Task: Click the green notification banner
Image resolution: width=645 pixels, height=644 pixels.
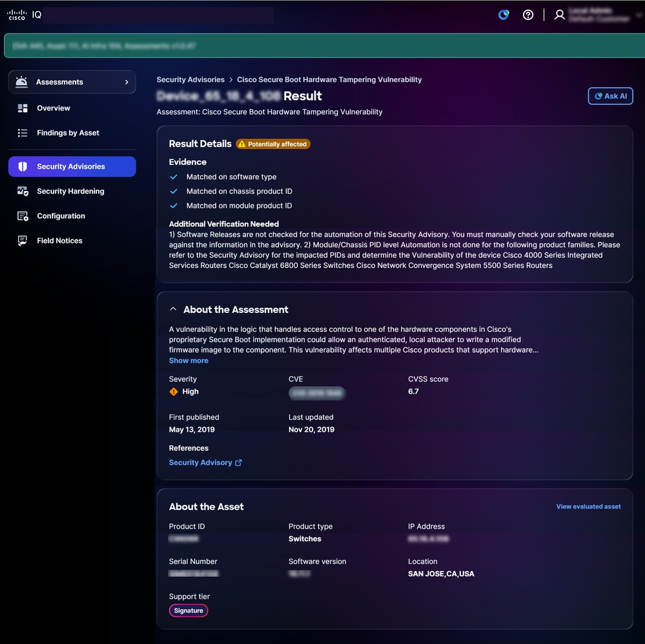Action: (324, 46)
